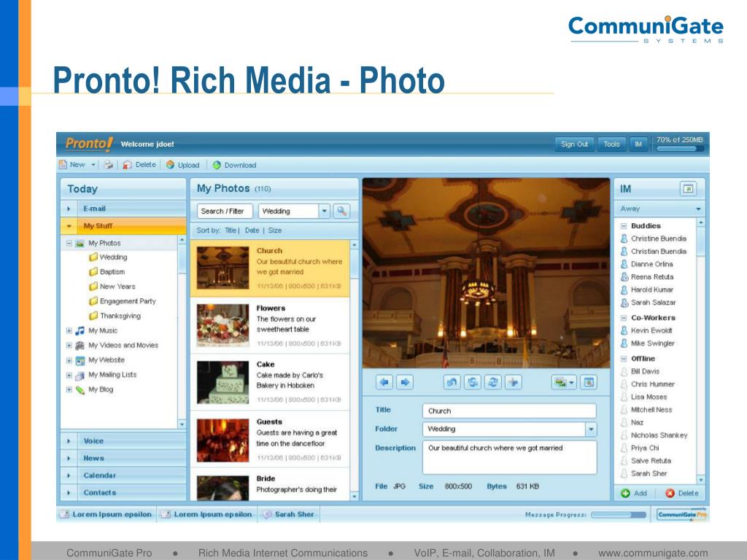Collapse the Offline group
This screenshot has height=560, width=747.
pos(624,359)
